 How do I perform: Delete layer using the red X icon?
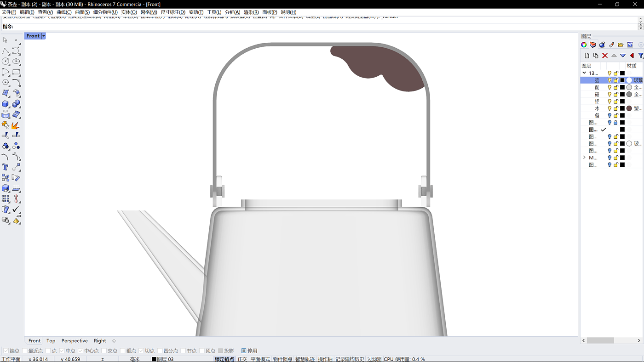click(605, 56)
